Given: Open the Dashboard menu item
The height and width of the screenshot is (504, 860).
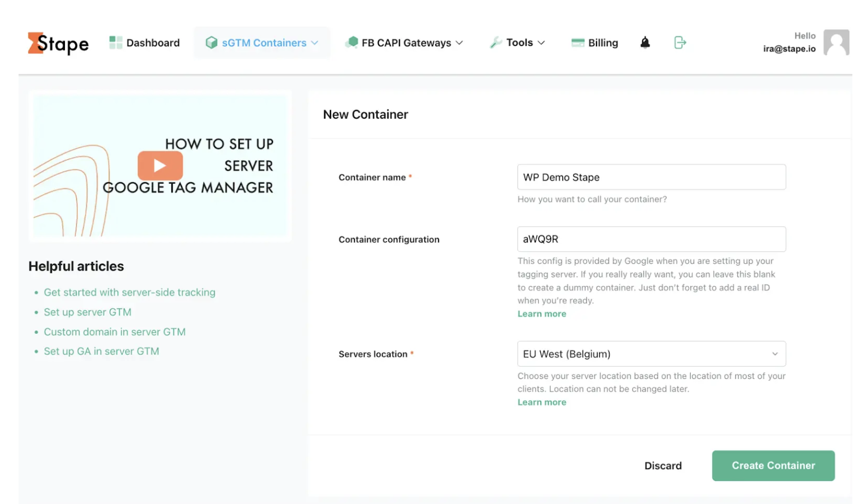Looking at the screenshot, I should click(145, 43).
